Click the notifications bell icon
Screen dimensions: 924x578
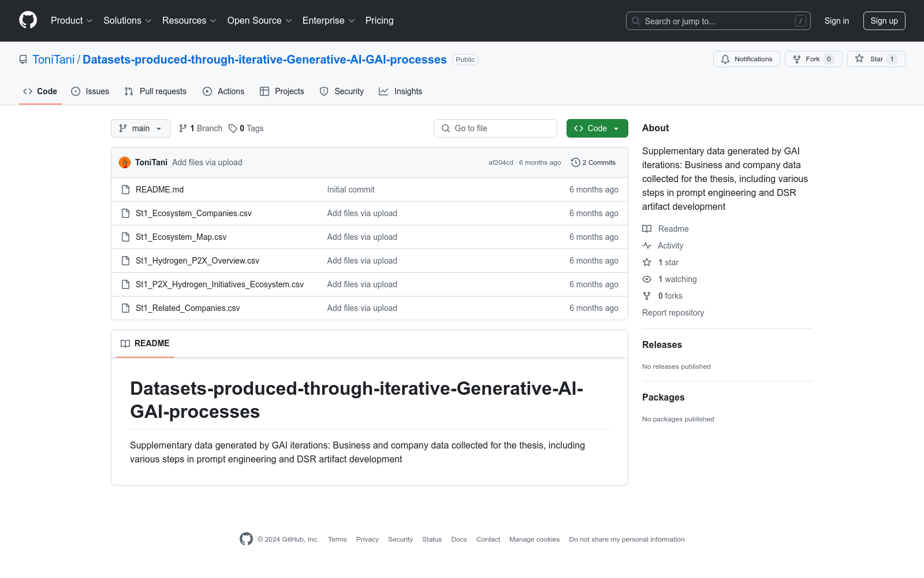click(x=725, y=59)
